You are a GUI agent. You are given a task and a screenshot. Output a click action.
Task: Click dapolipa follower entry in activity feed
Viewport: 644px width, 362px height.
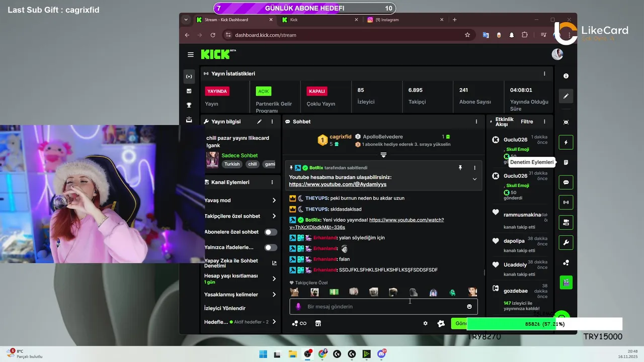click(514, 241)
